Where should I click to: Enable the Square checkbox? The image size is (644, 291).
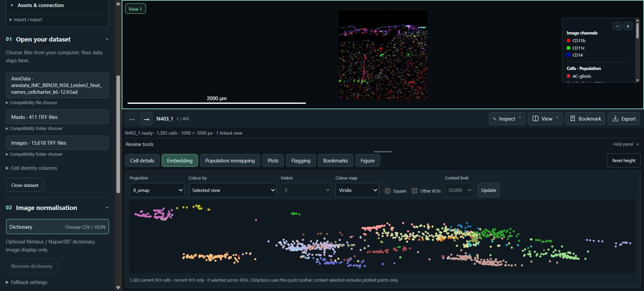[387, 191]
